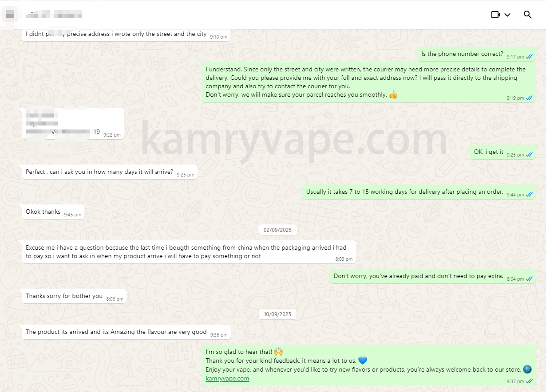Select the '7 to 15 working days' reply
The width and height of the screenshot is (546, 392).
(x=419, y=192)
